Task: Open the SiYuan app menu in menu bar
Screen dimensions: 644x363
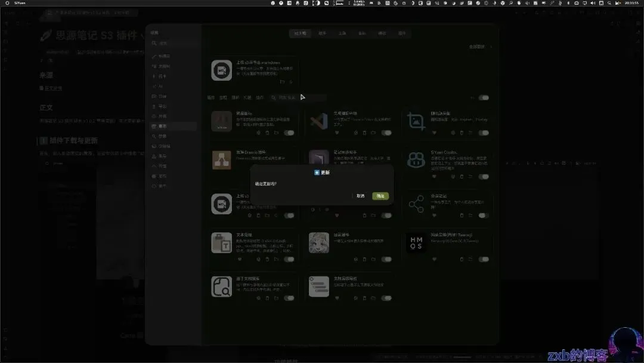Action: click(x=20, y=3)
